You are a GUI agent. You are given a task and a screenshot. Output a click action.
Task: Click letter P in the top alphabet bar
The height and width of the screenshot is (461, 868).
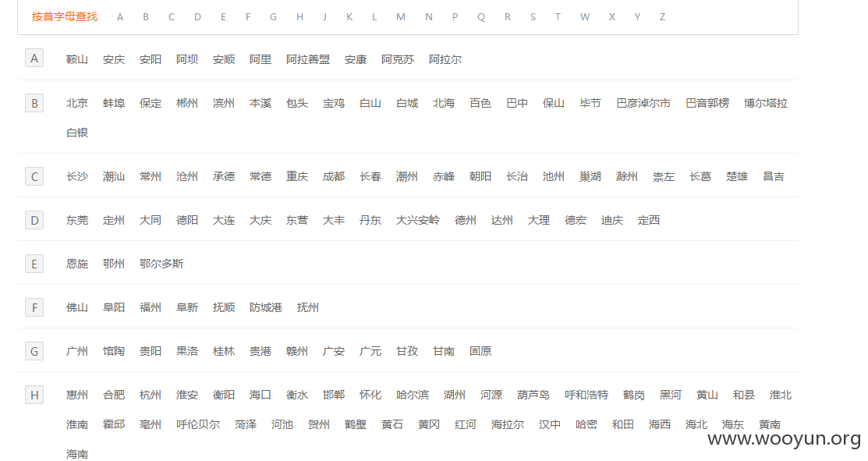[455, 17]
